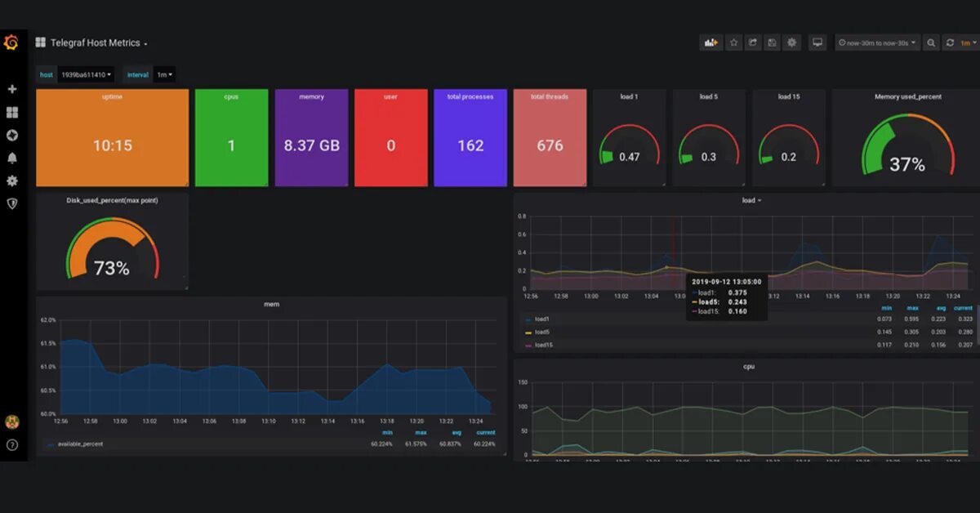
Task: Click the Memory used_percent panel title
Action: pyautogui.click(x=907, y=96)
